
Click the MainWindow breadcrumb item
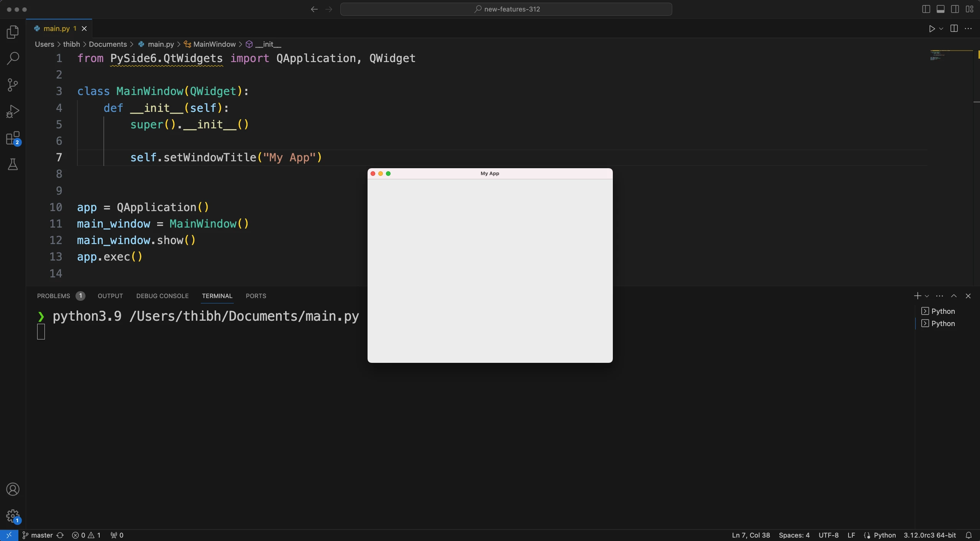pyautogui.click(x=215, y=44)
